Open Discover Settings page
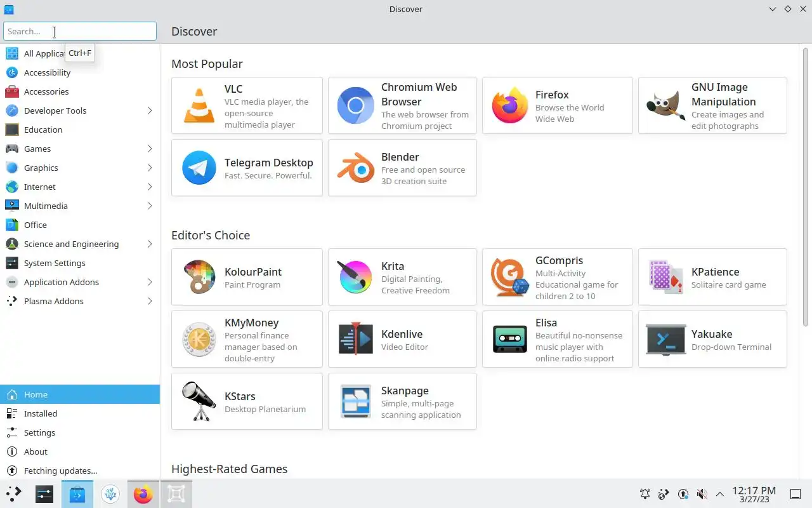This screenshot has height=508, width=812. (80, 432)
